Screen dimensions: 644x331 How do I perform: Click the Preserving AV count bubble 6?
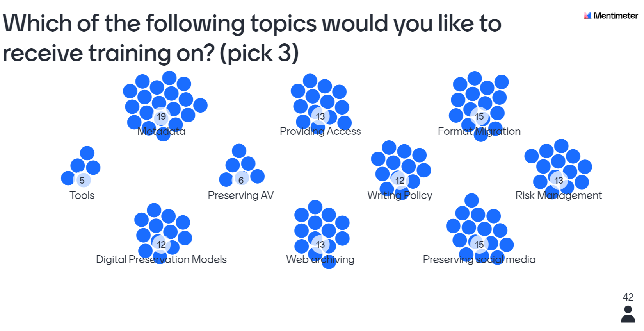[x=241, y=181]
